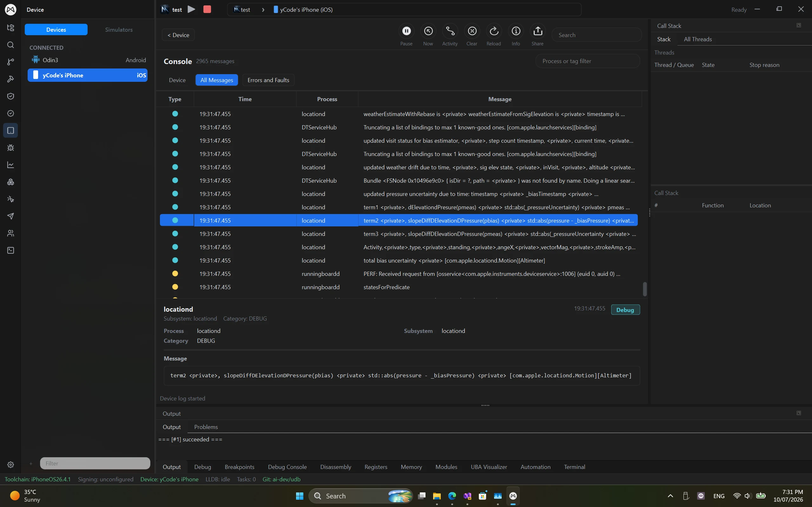Add a device with the plus icon
This screenshot has height=507, width=812.
pyautogui.click(x=31, y=464)
